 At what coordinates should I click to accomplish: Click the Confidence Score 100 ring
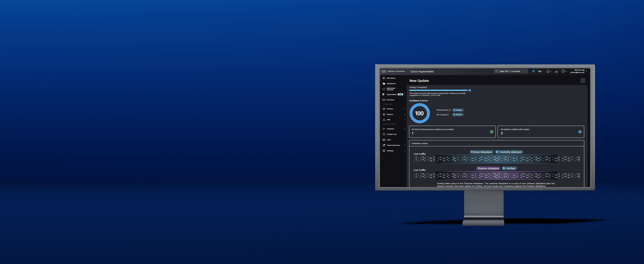click(x=419, y=113)
